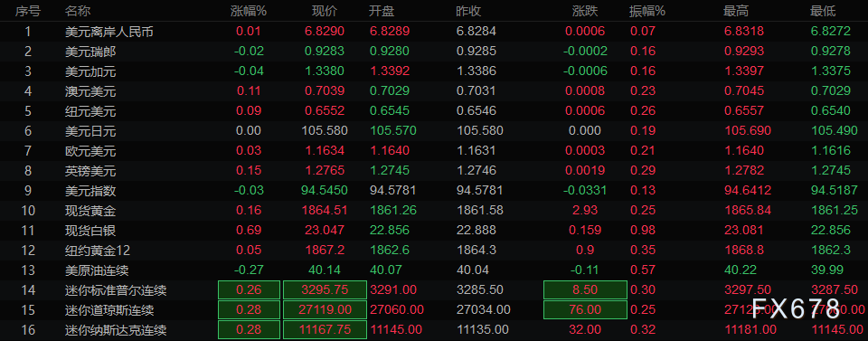Viewport: 868px width, 341px height.
Task: Click highlighted change value 8.50
Action: coord(585,290)
